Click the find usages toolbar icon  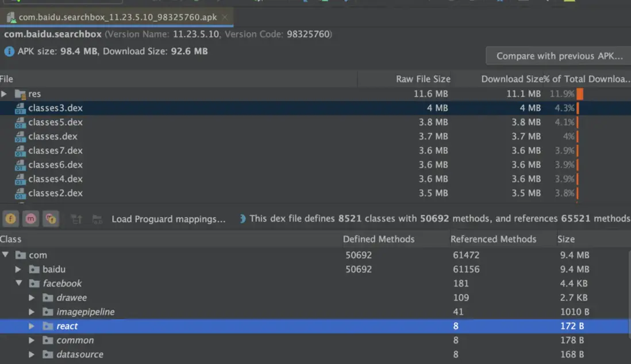pyautogui.click(x=97, y=219)
